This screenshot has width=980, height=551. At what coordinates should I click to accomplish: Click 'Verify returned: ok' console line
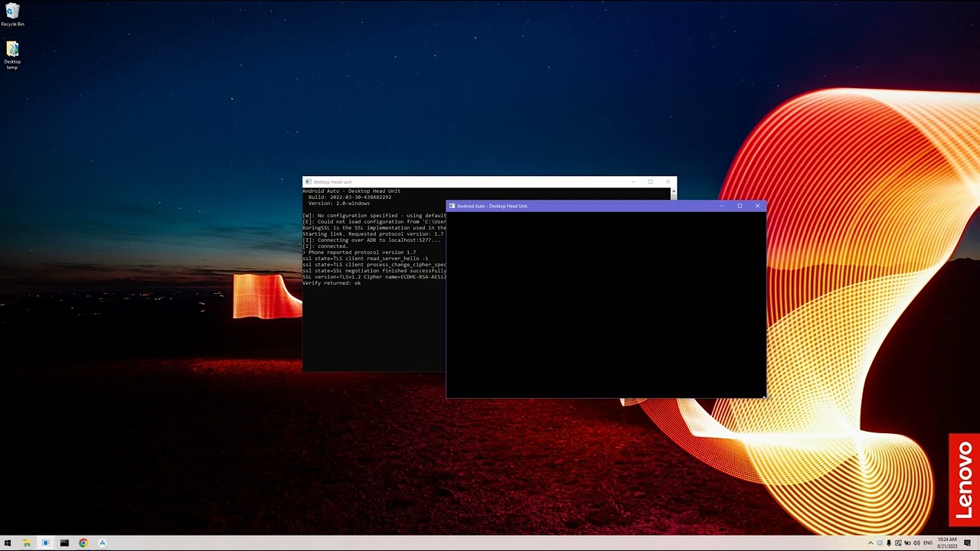pyautogui.click(x=332, y=283)
